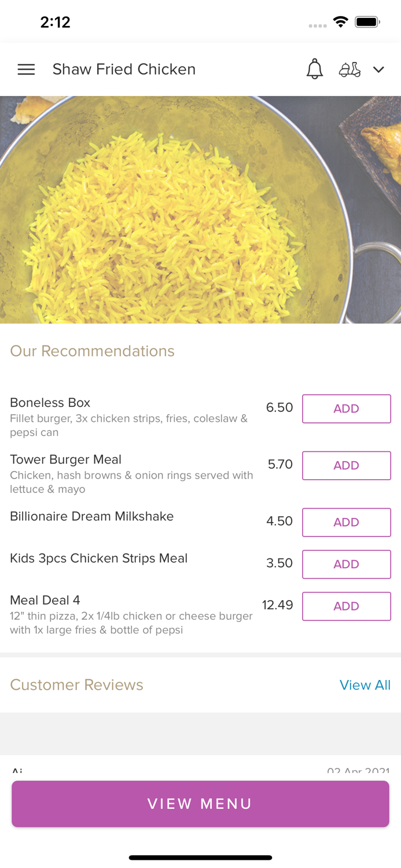The image size is (401, 868).
Task: Tap the rice dish banner image
Action: point(200,208)
